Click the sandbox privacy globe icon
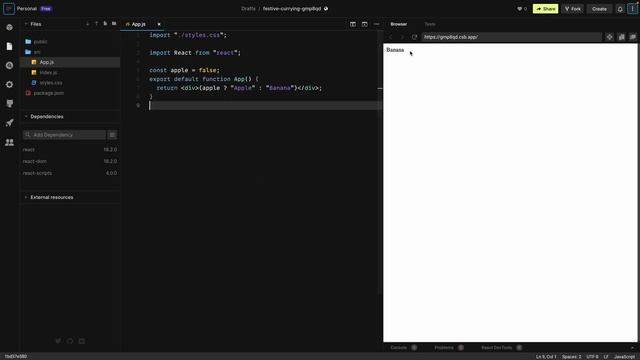Image resolution: width=640 pixels, height=360 pixels. tap(326, 9)
